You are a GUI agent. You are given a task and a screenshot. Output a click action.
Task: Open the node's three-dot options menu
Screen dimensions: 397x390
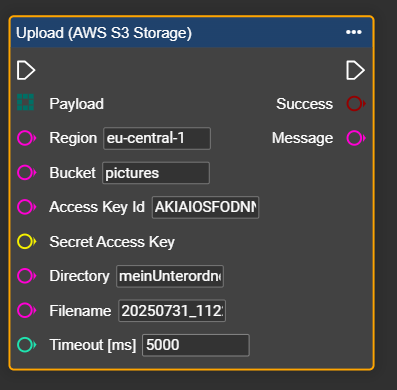[x=354, y=32]
